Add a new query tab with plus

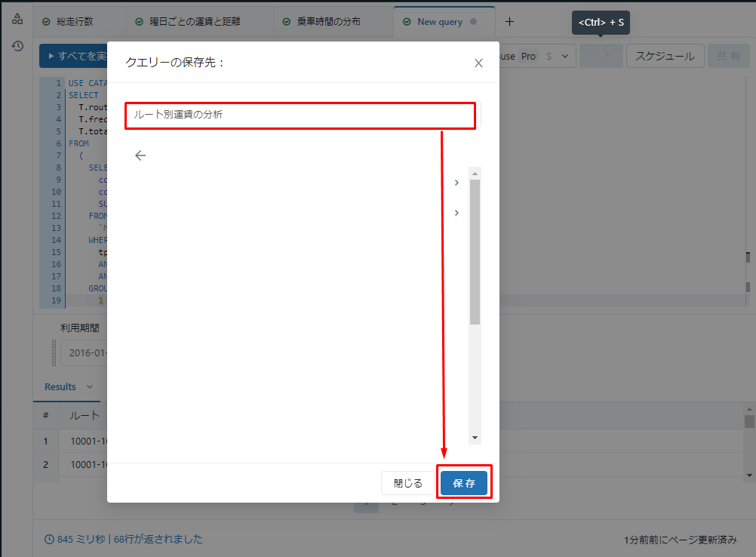pyautogui.click(x=509, y=22)
